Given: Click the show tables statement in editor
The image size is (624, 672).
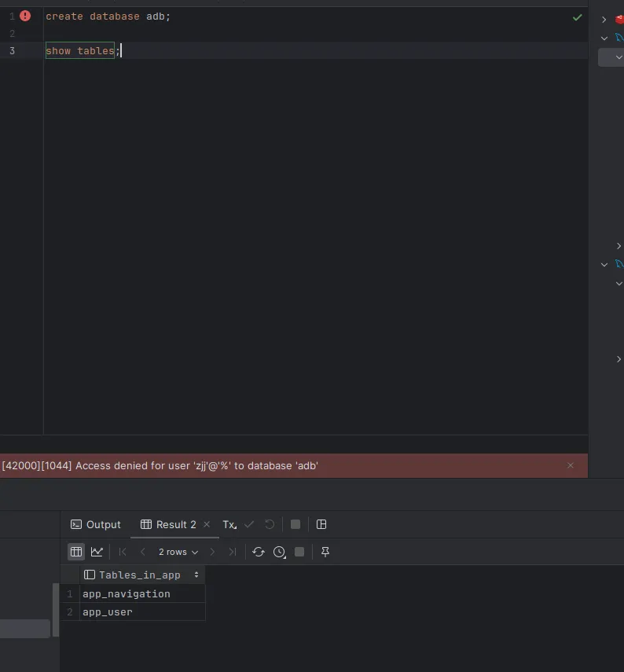Looking at the screenshot, I should pos(80,51).
